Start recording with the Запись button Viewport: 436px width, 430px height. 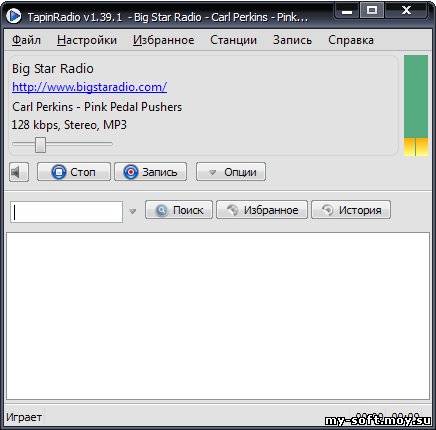click(150, 172)
